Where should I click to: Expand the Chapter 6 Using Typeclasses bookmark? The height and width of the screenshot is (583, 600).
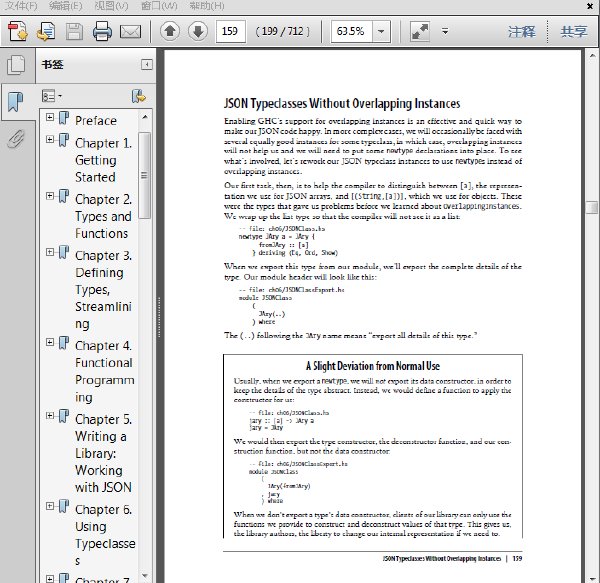(x=50, y=506)
